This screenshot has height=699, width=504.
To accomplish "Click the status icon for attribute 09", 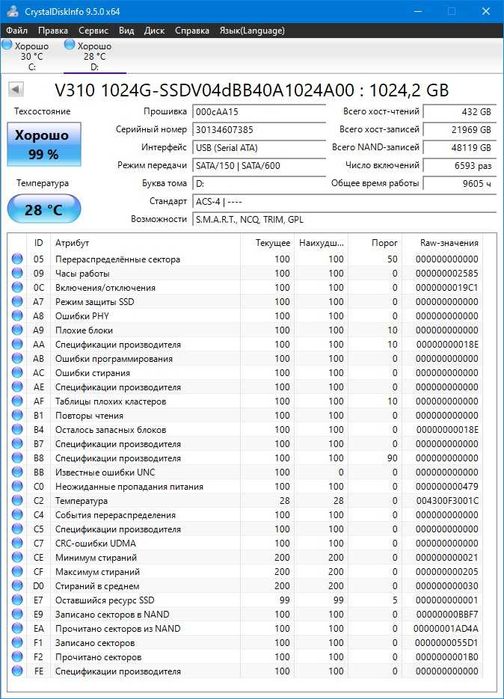I will (x=17, y=273).
